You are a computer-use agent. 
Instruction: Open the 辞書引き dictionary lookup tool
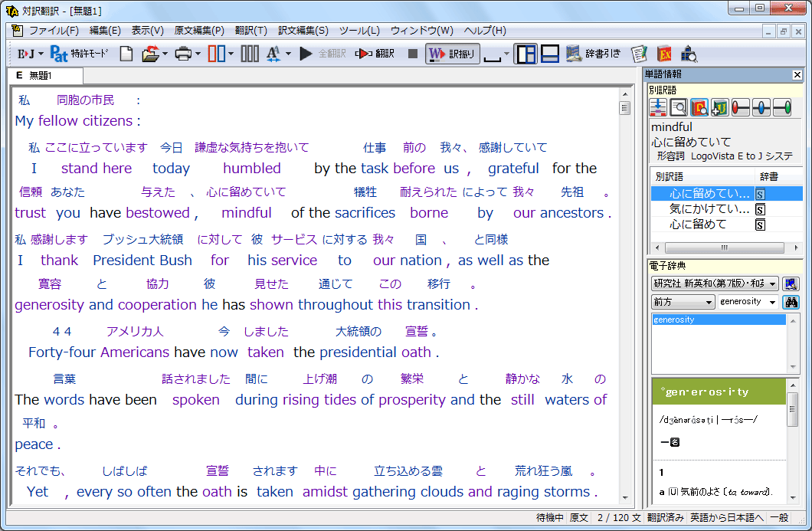tap(593, 54)
